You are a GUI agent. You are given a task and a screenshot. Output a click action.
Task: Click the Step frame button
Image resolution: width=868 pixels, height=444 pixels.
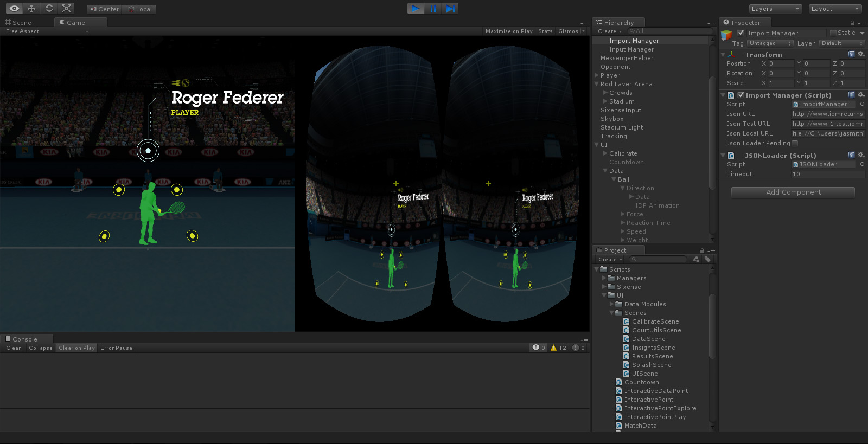point(450,9)
